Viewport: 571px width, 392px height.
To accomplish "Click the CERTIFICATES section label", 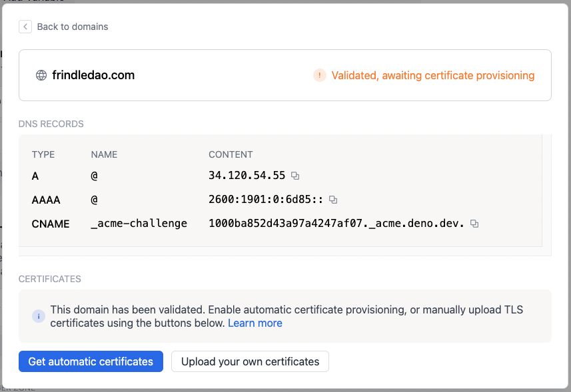I will [48, 279].
